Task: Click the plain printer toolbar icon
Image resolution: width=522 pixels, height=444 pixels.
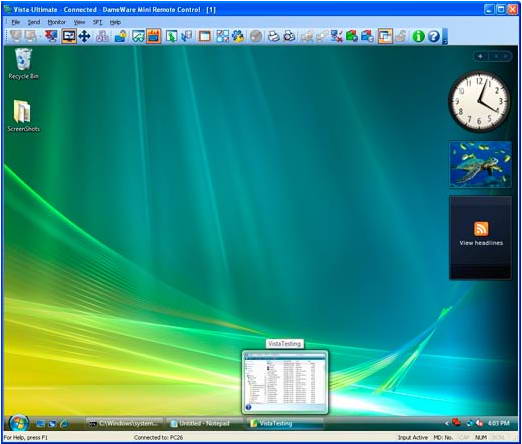Action: point(274,36)
